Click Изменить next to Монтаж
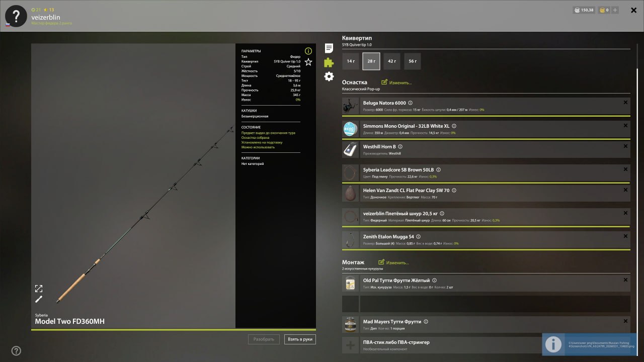Image resolution: width=644 pixels, height=362 pixels. tap(393, 262)
